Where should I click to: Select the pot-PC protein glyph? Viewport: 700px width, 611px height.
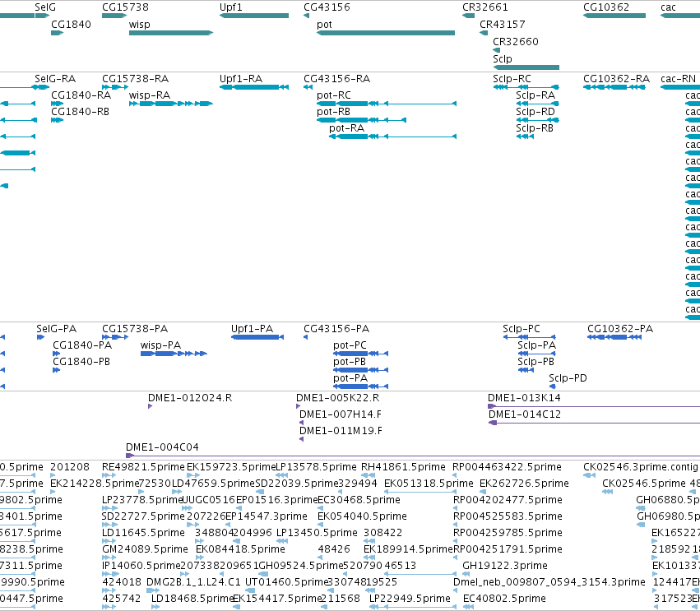coord(361,354)
